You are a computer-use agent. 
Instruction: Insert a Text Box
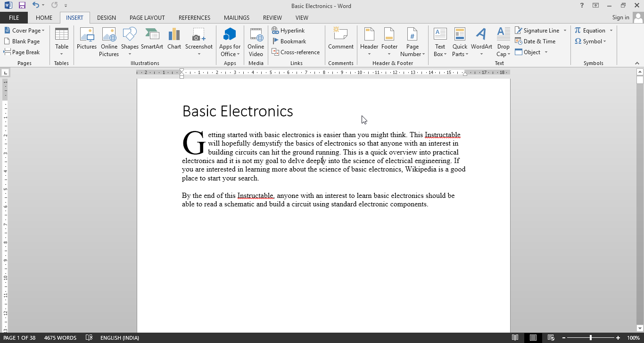440,42
